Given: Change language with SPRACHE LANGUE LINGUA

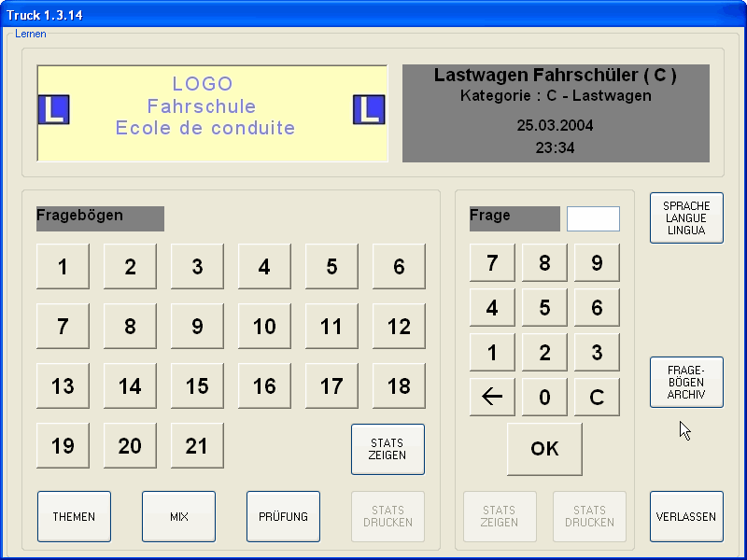Looking at the screenshot, I should [686, 217].
